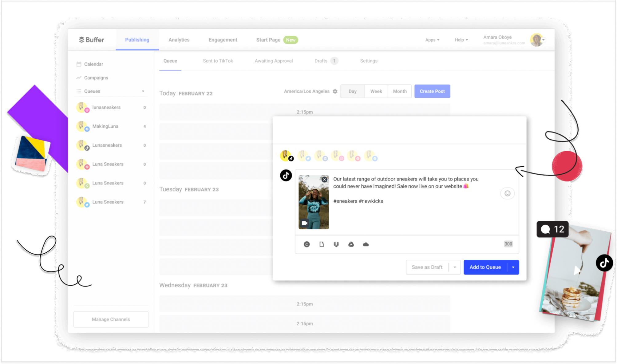This screenshot has width=617, height=364.
Task: Switch to the Queue tab
Action: [170, 61]
